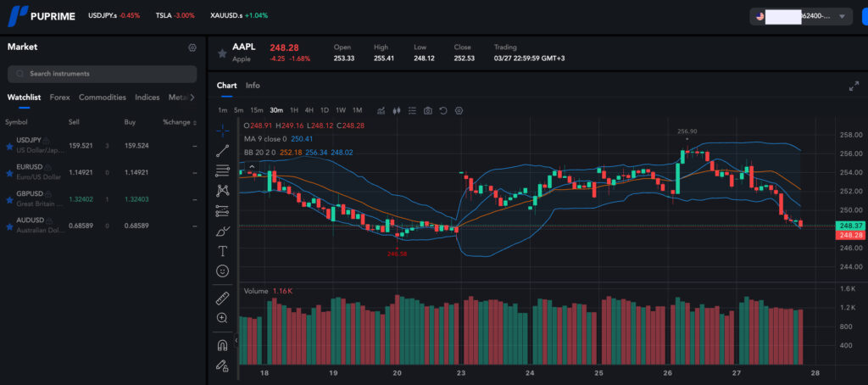Toggle magnet snap mode
This screenshot has height=385, width=868.
[x=223, y=345]
